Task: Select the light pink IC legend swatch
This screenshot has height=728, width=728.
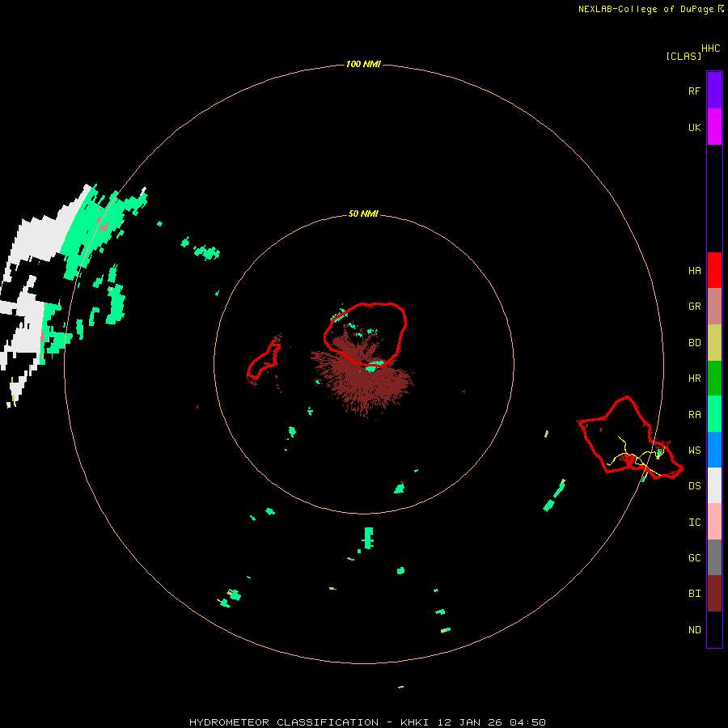Action: (714, 522)
